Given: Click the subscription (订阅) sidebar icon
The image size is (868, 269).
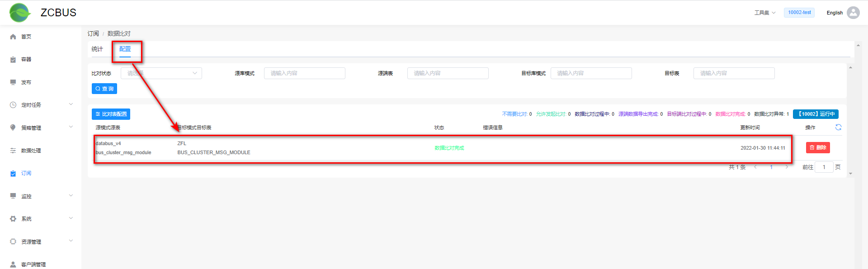Looking at the screenshot, I should (13, 174).
